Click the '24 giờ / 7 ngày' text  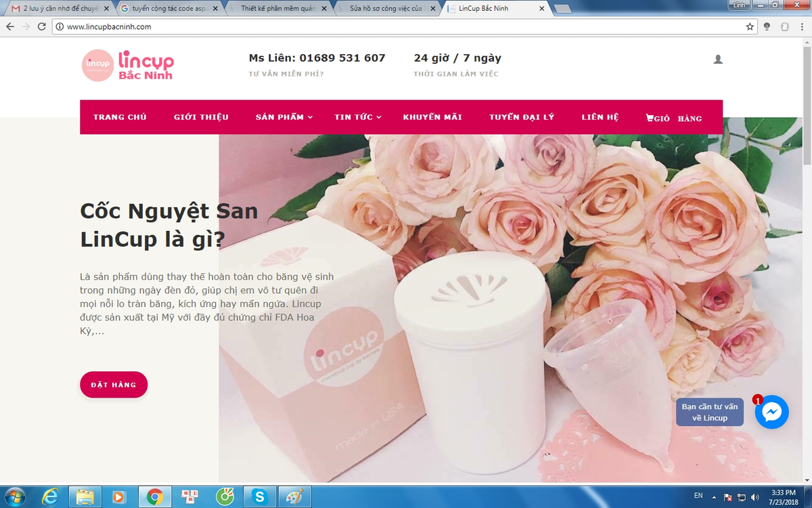457,58
